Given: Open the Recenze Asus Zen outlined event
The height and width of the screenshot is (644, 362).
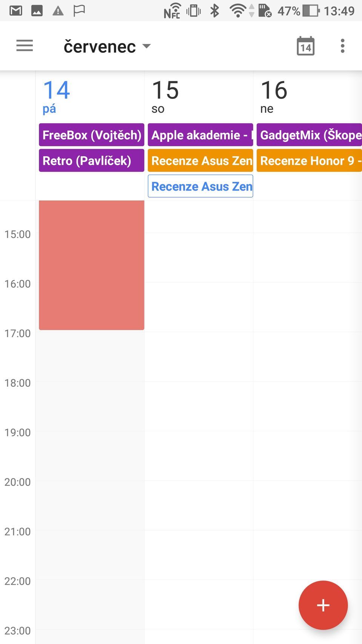Looking at the screenshot, I should 200,186.
